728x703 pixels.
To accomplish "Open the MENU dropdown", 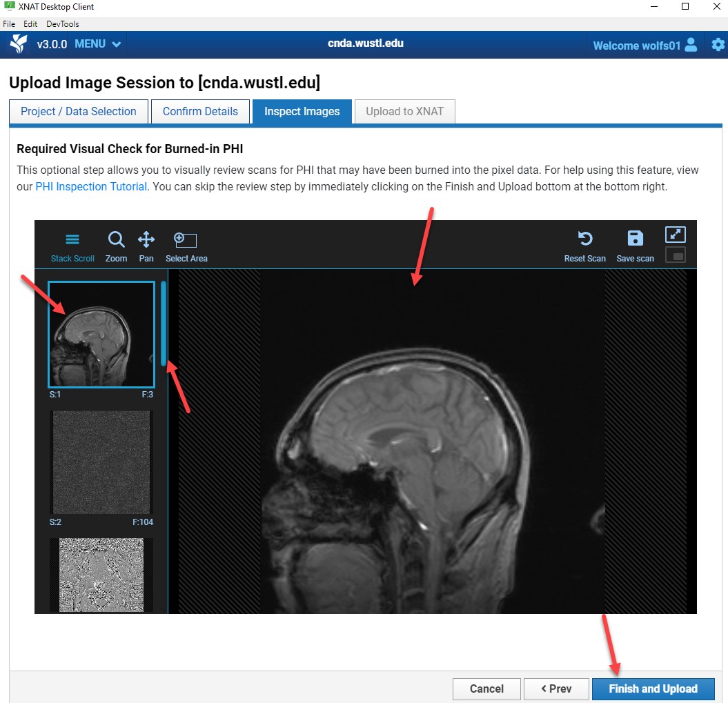I will click(95, 43).
